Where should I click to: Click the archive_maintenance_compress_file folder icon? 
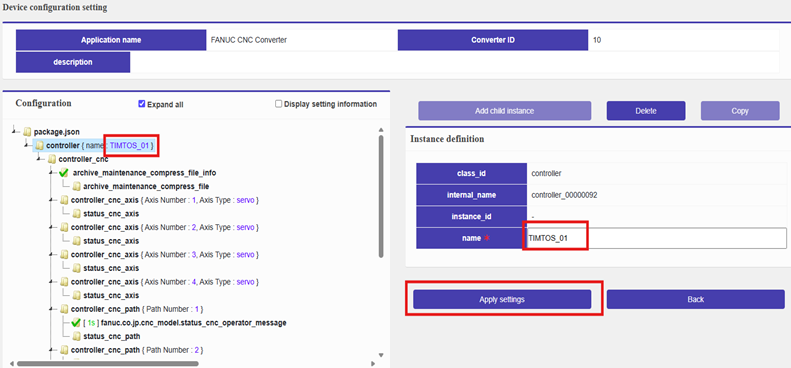click(76, 187)
